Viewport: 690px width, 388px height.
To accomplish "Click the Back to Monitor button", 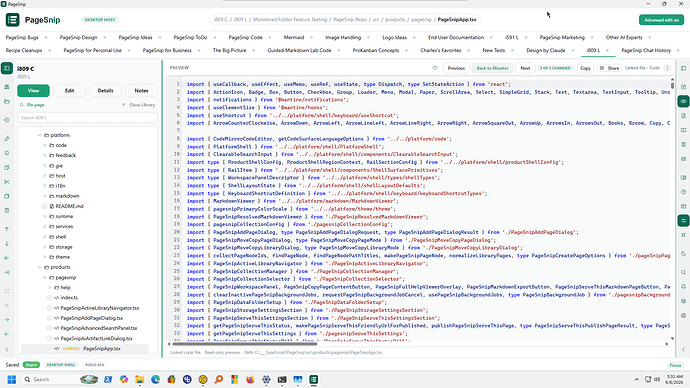I will (x=492, y=68).
